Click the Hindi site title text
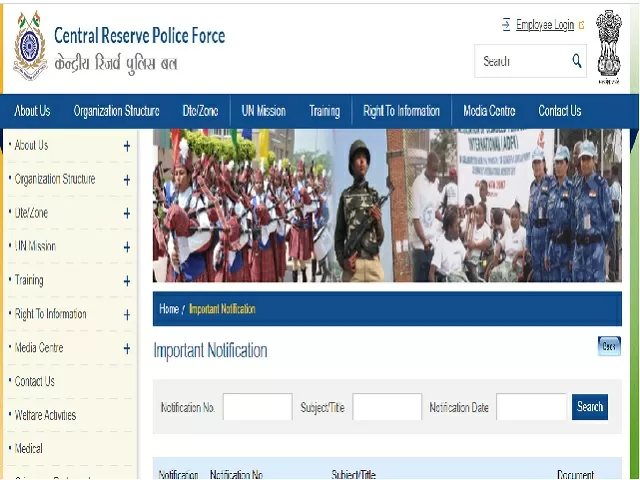 116,64
